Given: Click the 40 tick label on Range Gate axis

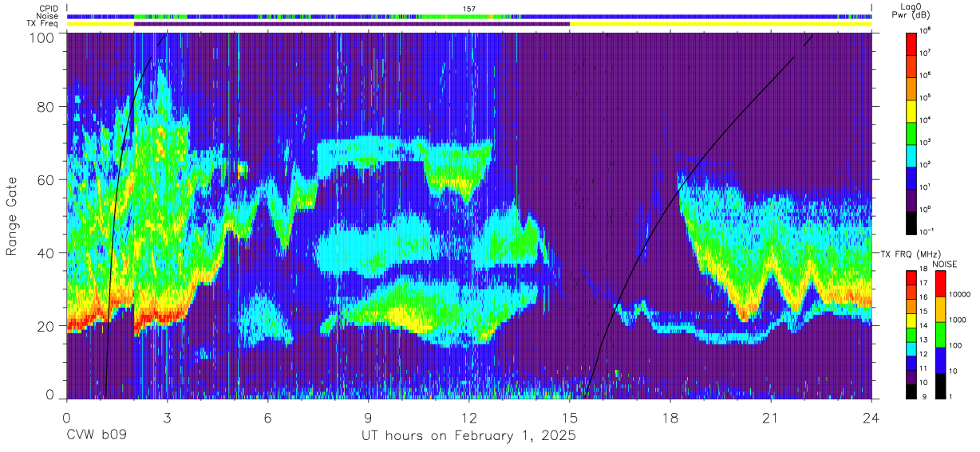Looking at the screenshot, I should tap(45, 253).
